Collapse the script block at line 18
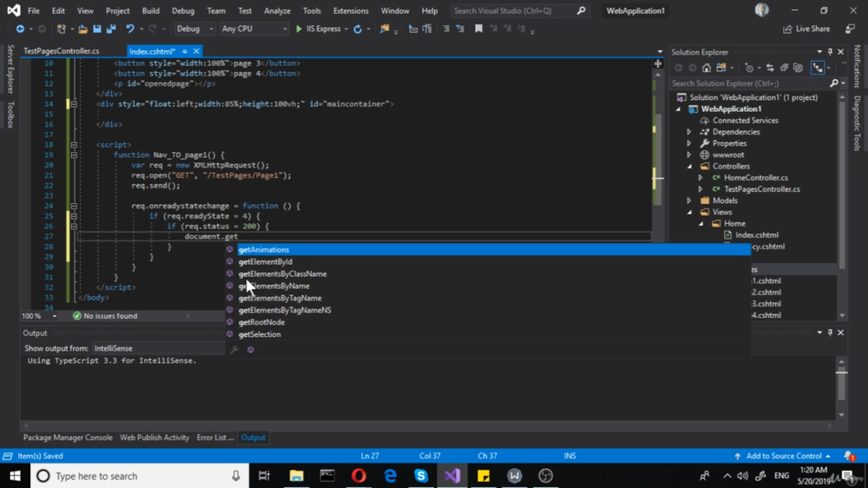This screenshot has height=488, width=868. (x=74, y=144)
